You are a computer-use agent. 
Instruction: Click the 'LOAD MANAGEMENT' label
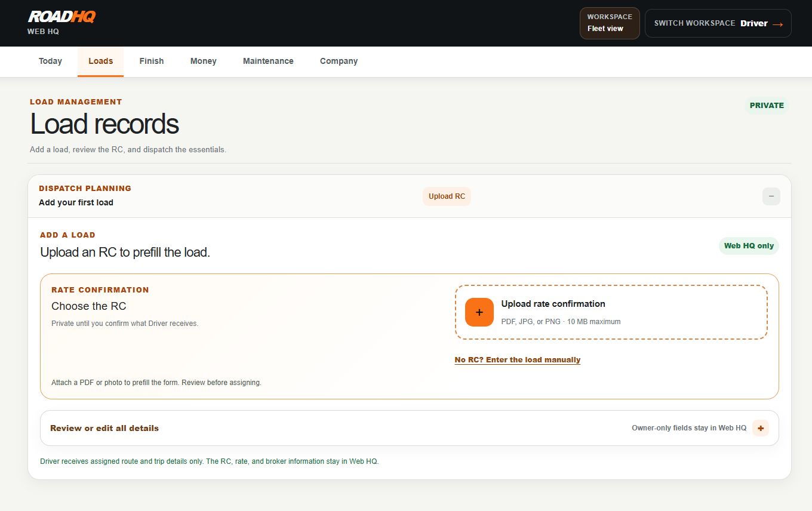click(76, 102)
